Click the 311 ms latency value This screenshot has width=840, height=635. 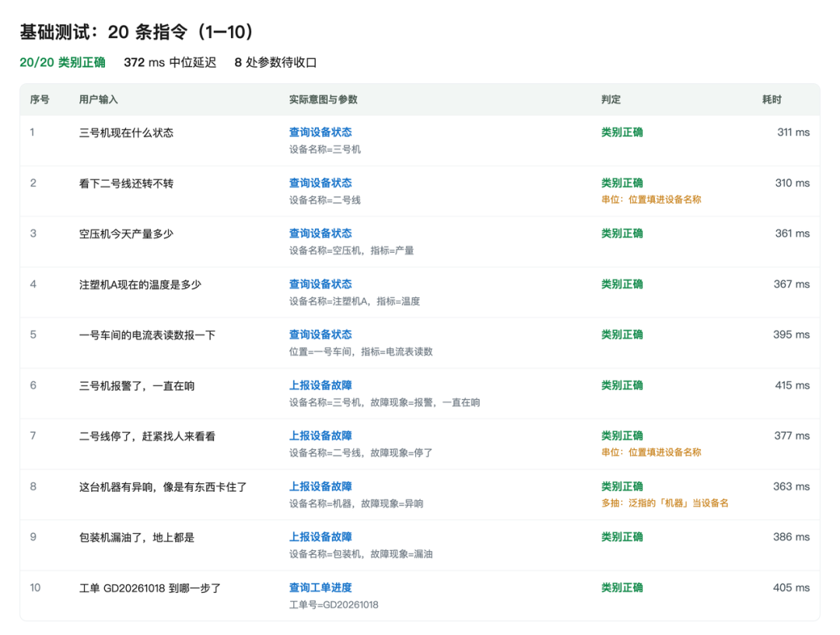coord(793,132)
